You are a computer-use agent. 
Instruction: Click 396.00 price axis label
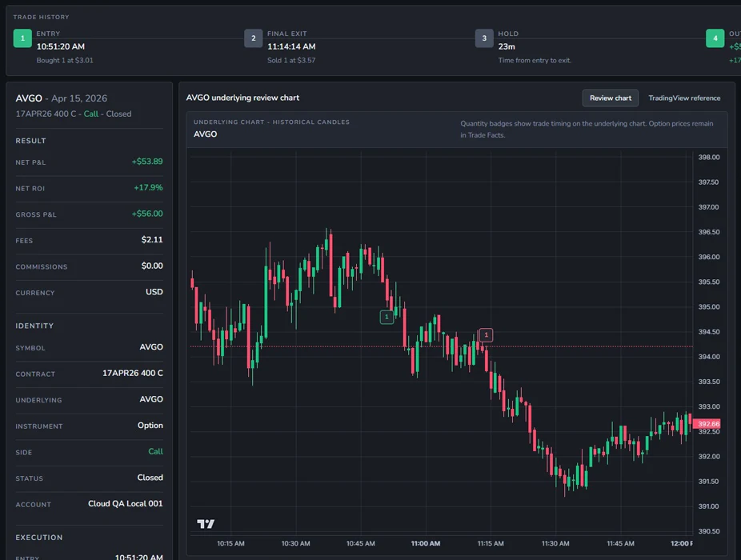(709, 257)
